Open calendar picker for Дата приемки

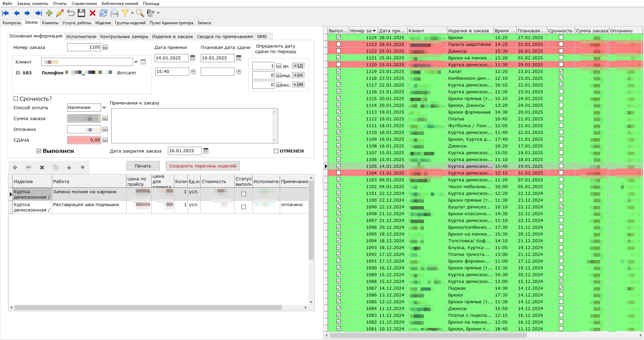point(193,58)
